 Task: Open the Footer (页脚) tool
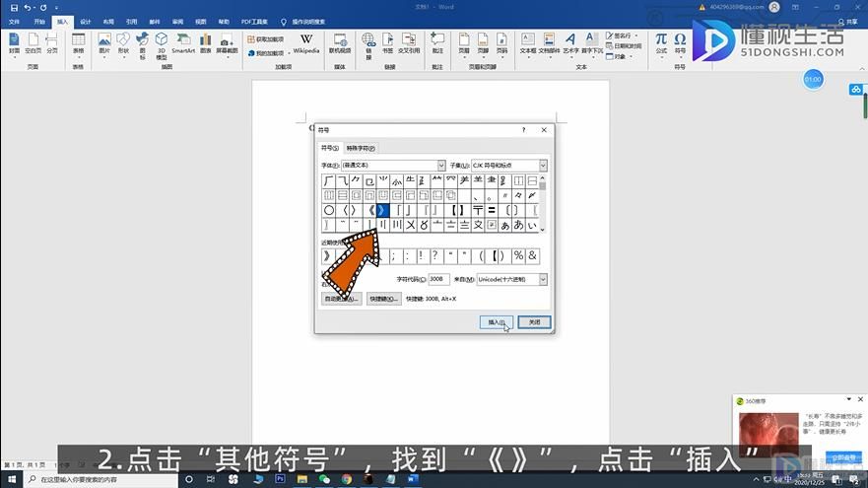coord(483,44)
